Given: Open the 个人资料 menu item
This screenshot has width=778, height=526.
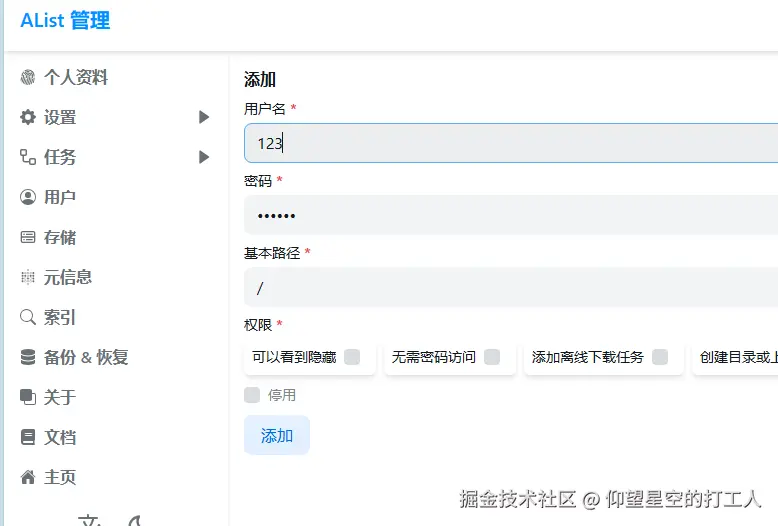Looking at the screenshot, I should click(75, 77).
